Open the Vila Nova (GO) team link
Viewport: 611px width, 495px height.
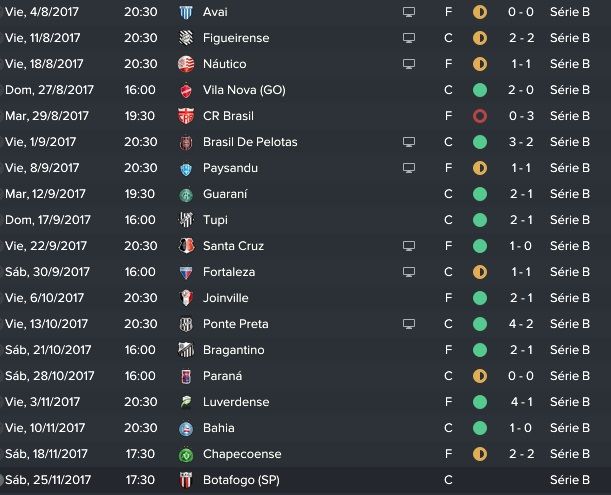click(x=244, y=90)
